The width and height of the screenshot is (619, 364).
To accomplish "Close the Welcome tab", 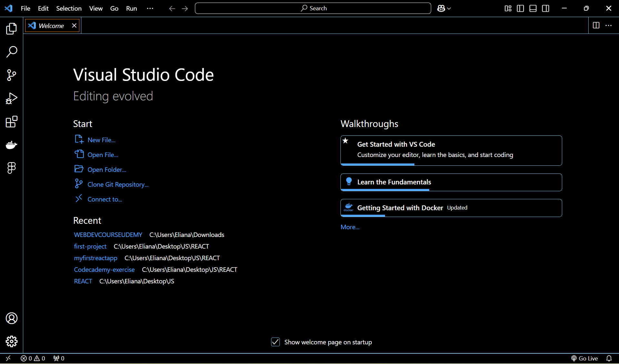I will coord(74,25).
